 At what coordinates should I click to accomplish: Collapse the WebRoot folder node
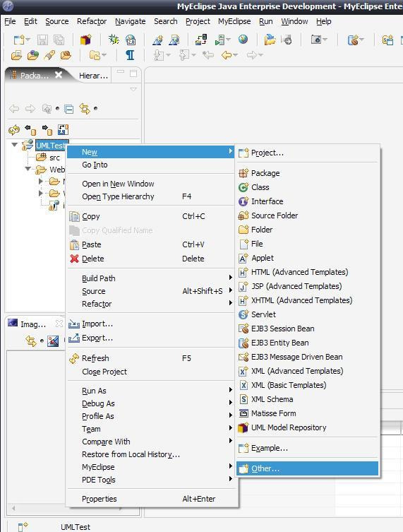click(28, 169)
